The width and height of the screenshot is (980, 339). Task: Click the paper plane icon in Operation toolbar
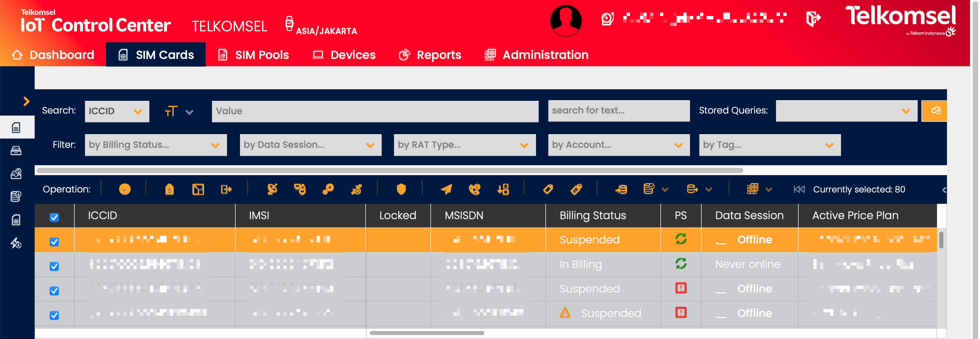tap(446, 189)
